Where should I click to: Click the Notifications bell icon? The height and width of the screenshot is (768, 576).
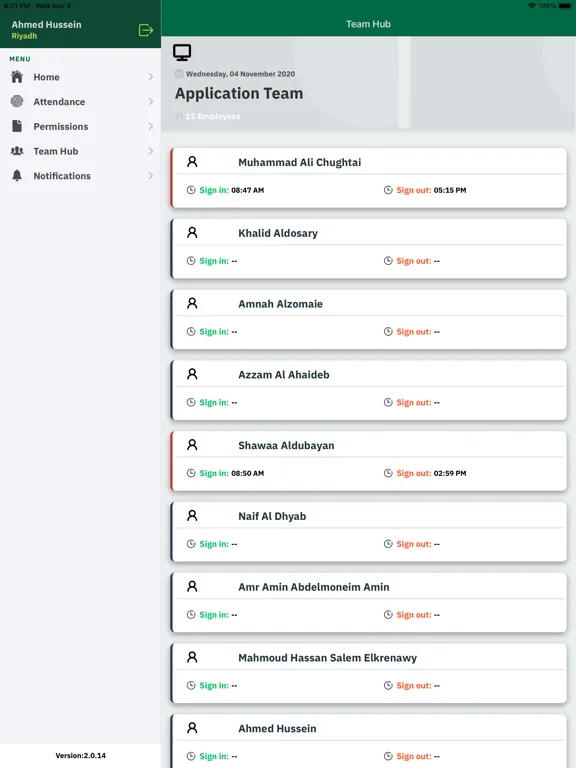pos(17,175)
